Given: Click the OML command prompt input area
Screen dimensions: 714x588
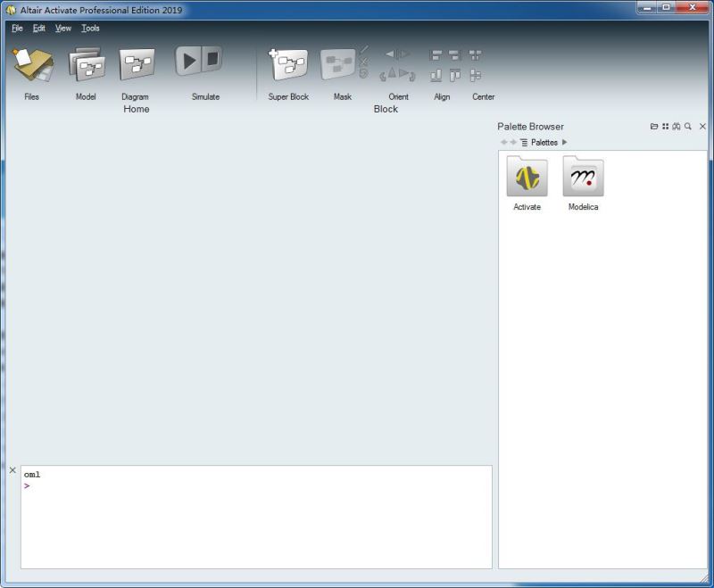Looking at the screenshot, I should [256, 517].
